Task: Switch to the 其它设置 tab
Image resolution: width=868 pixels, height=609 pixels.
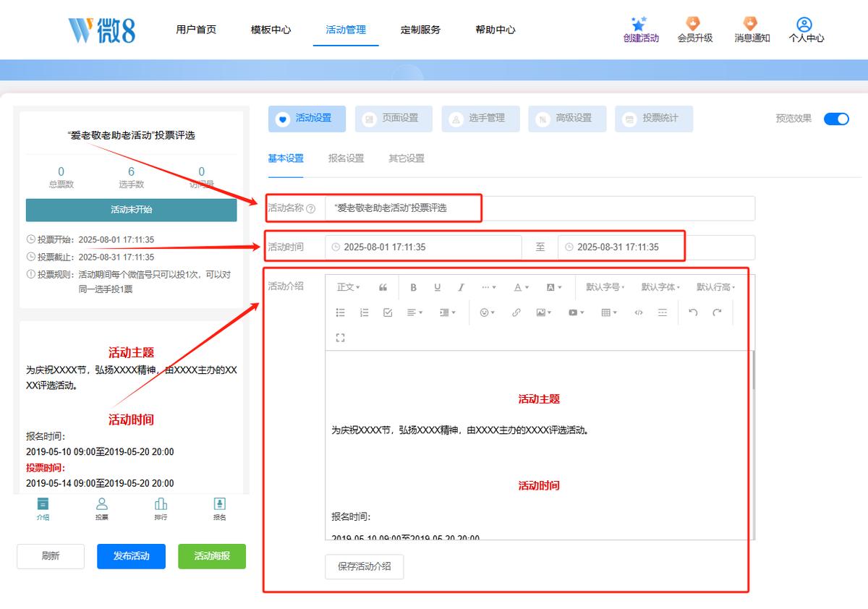Action: click(407, 158)
